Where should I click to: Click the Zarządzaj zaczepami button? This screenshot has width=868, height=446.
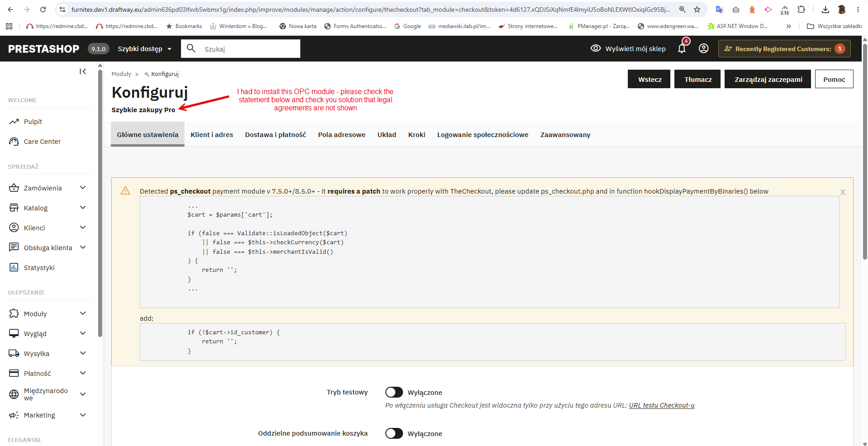click(x=768, y=79)
